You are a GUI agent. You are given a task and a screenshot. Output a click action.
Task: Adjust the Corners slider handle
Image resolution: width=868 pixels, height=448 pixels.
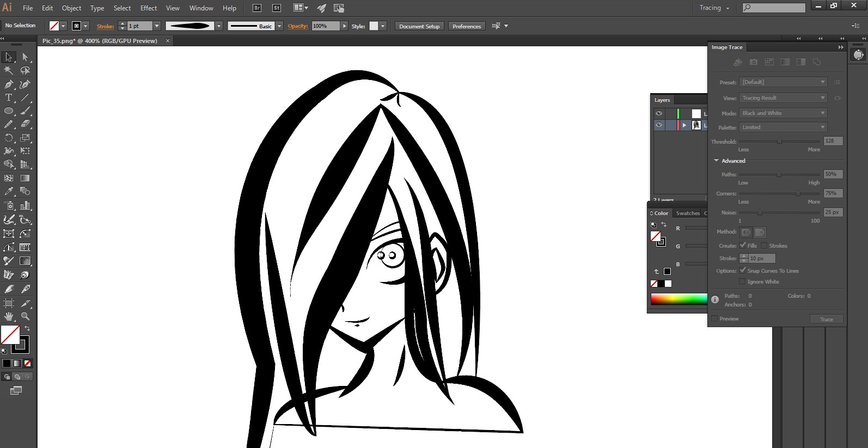coord(798,193)
